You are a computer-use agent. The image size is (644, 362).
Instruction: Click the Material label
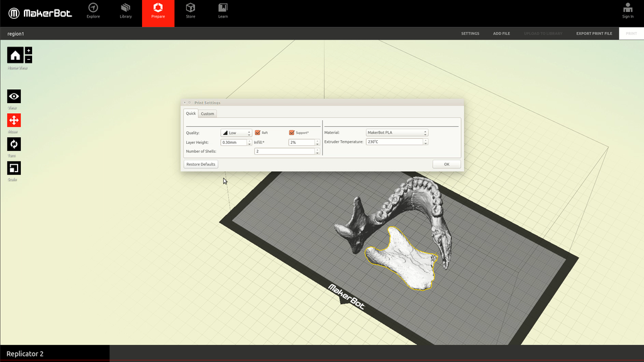click(332, 133)
